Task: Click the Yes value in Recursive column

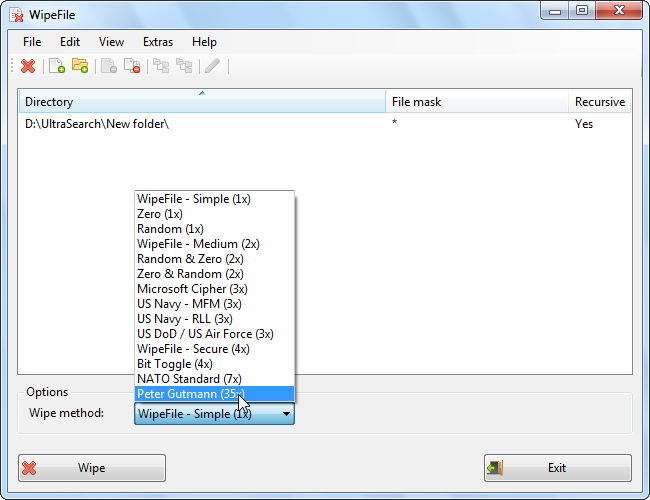Action: point(584,124)
